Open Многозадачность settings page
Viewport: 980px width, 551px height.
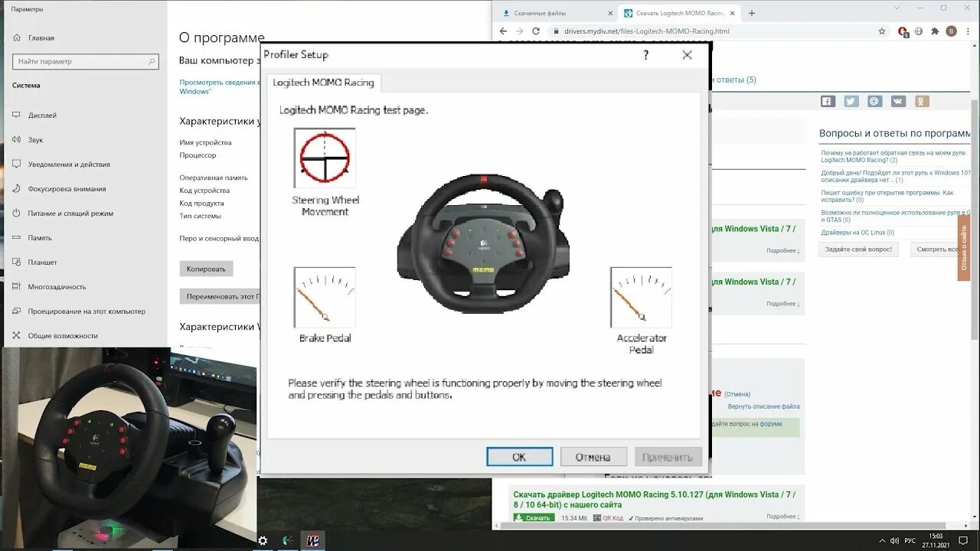[x=57, y=287]
